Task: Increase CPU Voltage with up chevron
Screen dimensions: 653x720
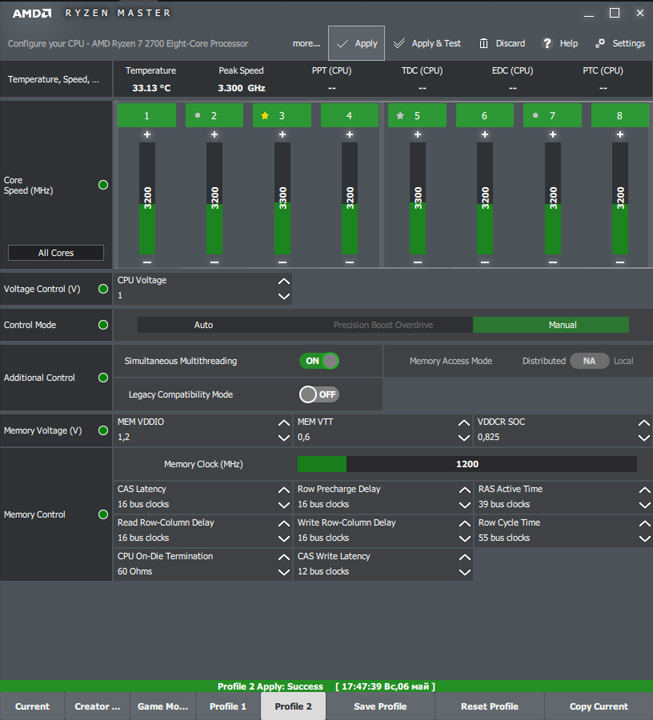Action: pos(284,282)
